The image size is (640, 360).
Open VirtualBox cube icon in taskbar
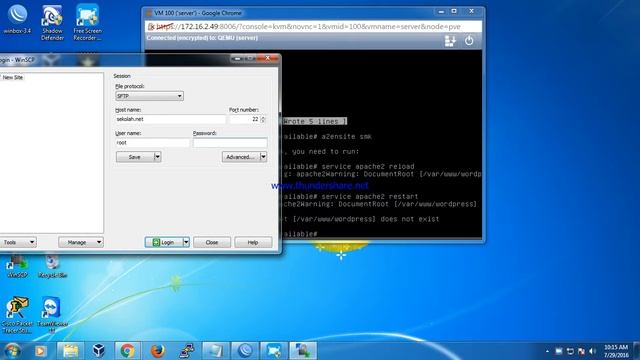pyautogui.click(x=98, y=351)
